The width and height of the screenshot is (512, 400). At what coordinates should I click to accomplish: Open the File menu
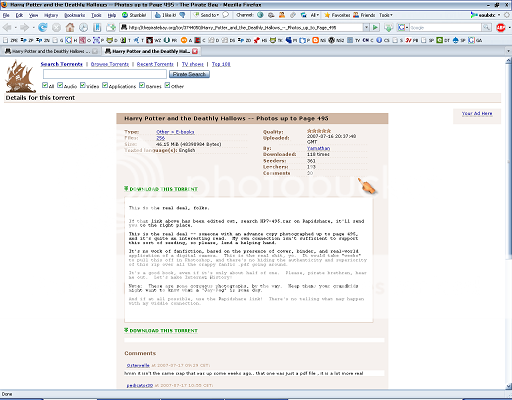point(6,15)
